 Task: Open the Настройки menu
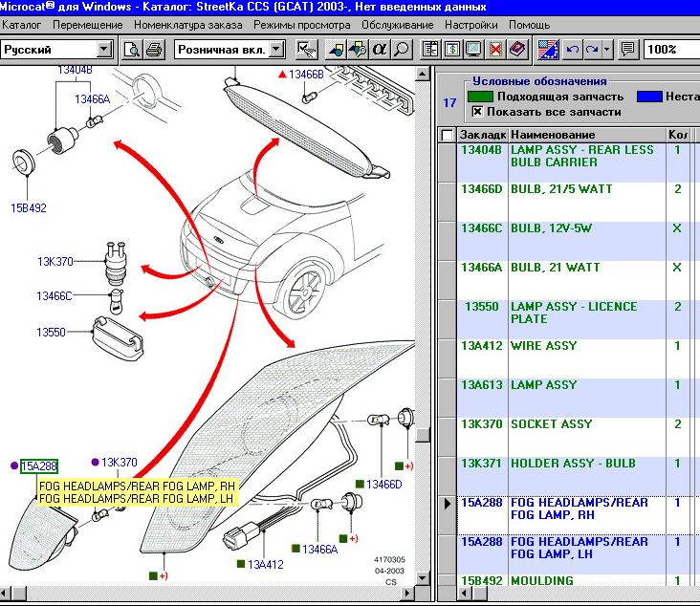pos(471,25)
